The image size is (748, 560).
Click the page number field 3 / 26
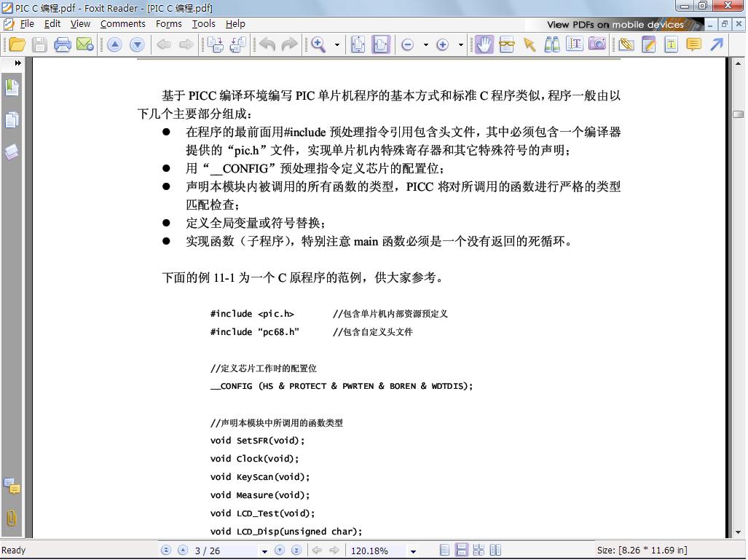point(225,551)
